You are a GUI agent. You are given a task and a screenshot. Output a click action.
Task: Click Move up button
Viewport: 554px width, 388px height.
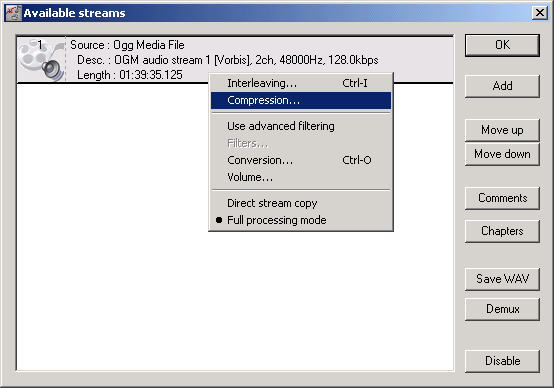[x=502, y=130]
